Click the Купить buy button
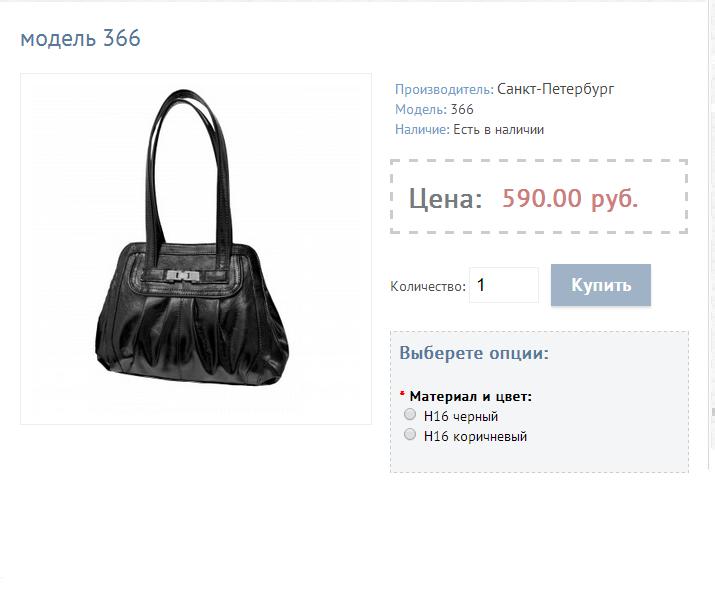 coord(601,285)
